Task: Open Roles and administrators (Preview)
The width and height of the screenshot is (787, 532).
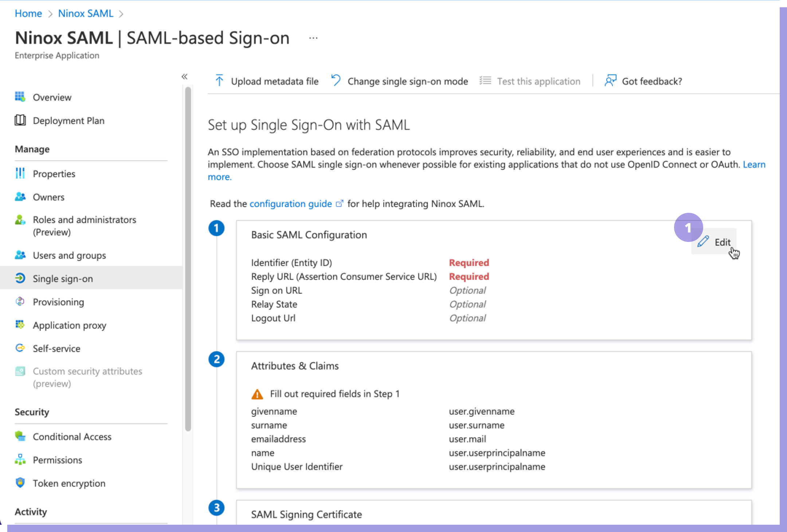Action: (85, 226)
